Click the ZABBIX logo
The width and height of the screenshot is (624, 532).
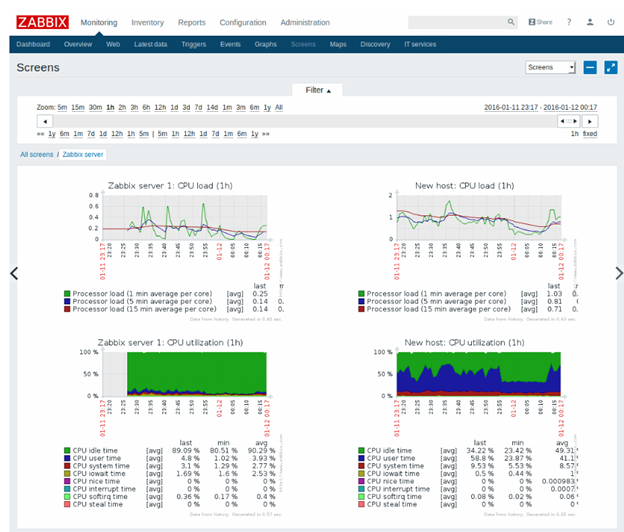click(42, 22)
